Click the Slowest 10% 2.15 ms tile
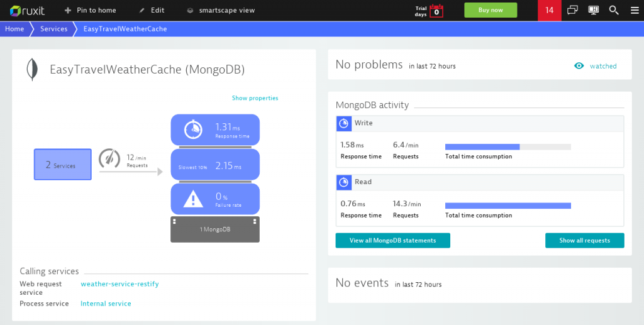 tap(215, 165)
